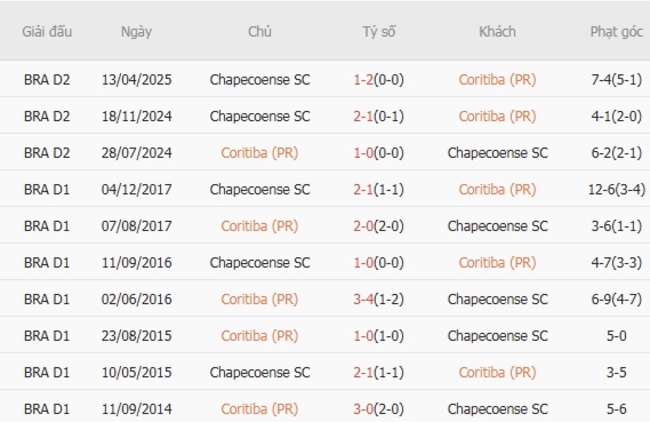Click the 12-6 corner count cell
The height and width of the screenshot is (422, 650).
[x=616, y=189]
